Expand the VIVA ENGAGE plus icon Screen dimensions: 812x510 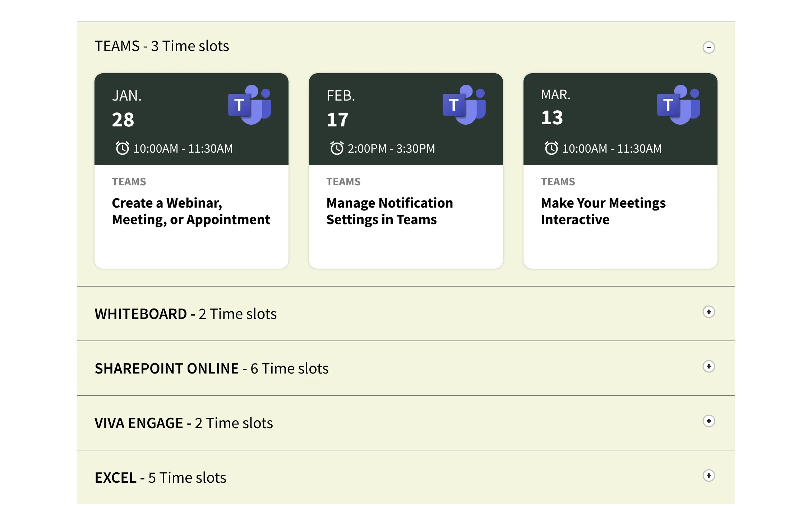[x=709, y=421]
